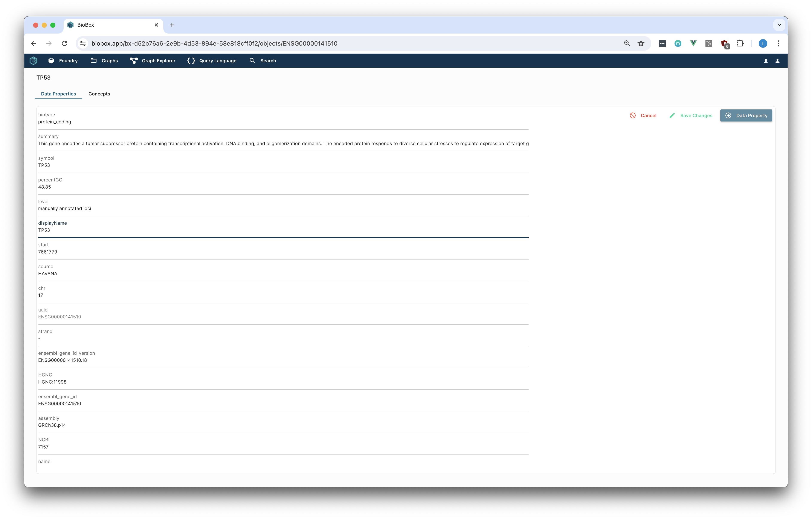Expand the tab search dropdown chevron

(779, 25)
